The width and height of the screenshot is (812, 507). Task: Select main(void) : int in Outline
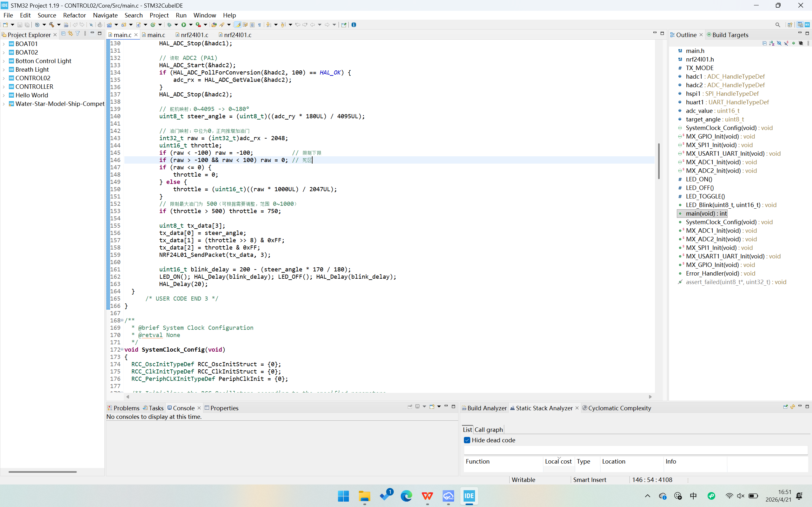click(702, 214)
